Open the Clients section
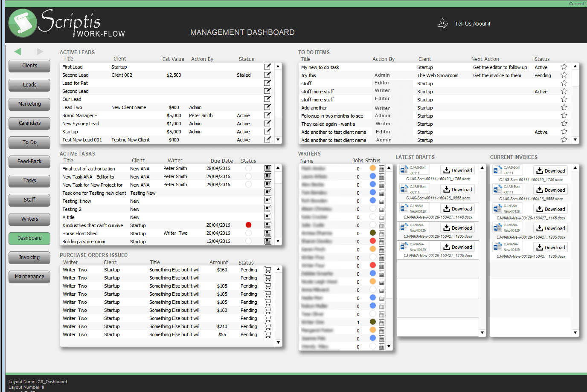 coord(29,66)
